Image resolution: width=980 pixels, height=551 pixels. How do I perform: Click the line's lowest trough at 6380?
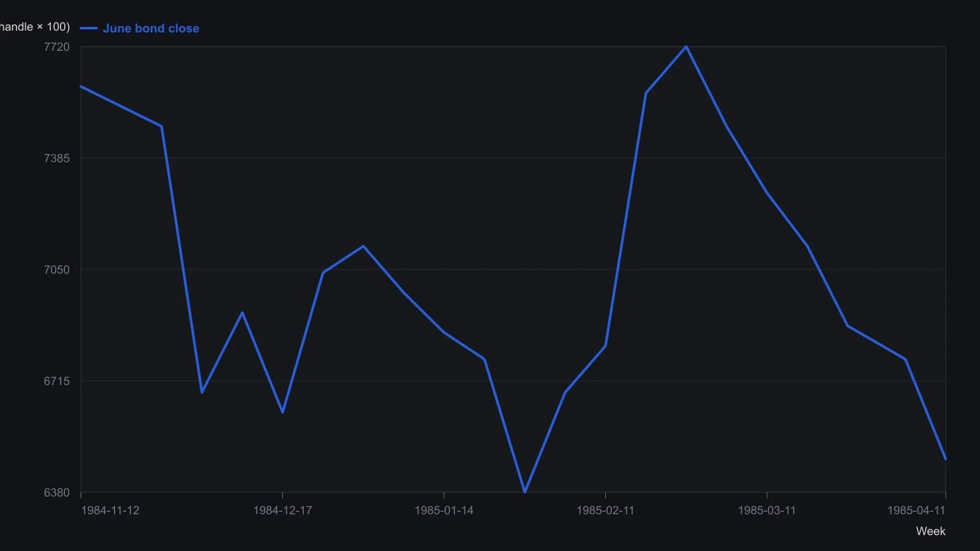[x=525, y=492]
